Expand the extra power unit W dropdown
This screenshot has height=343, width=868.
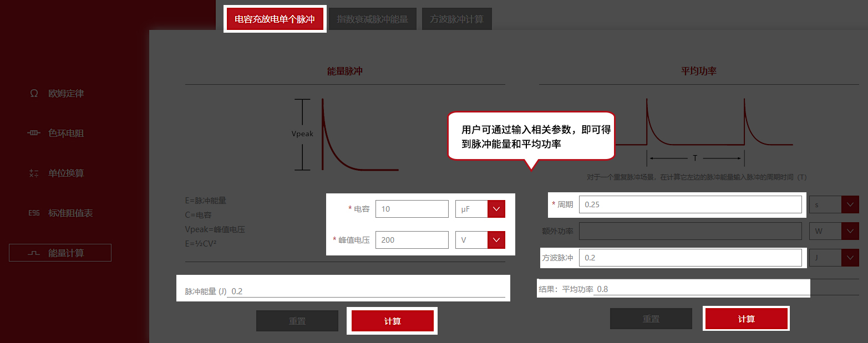[x=850, y=231]
